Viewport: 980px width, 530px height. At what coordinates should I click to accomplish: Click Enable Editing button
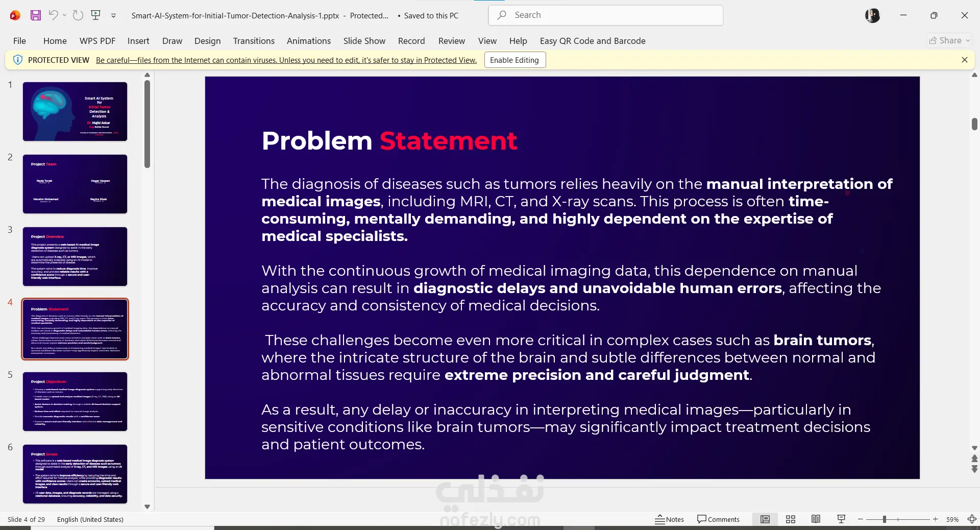[x=514, y=60]
